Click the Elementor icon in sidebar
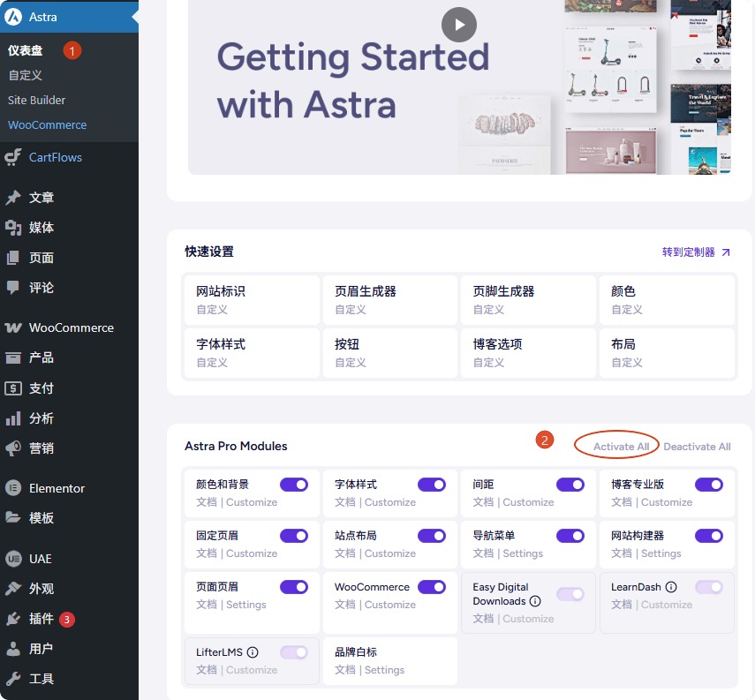755x700 pixels. [13, 488]
